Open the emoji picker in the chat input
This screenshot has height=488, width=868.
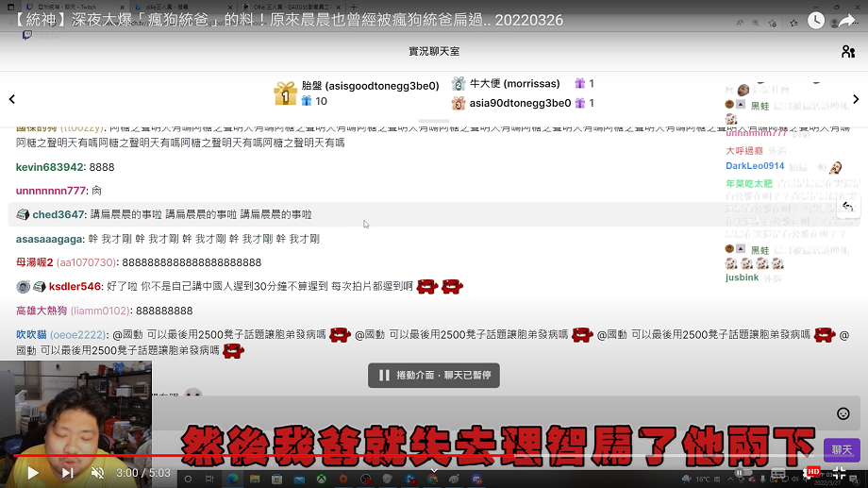843,413
